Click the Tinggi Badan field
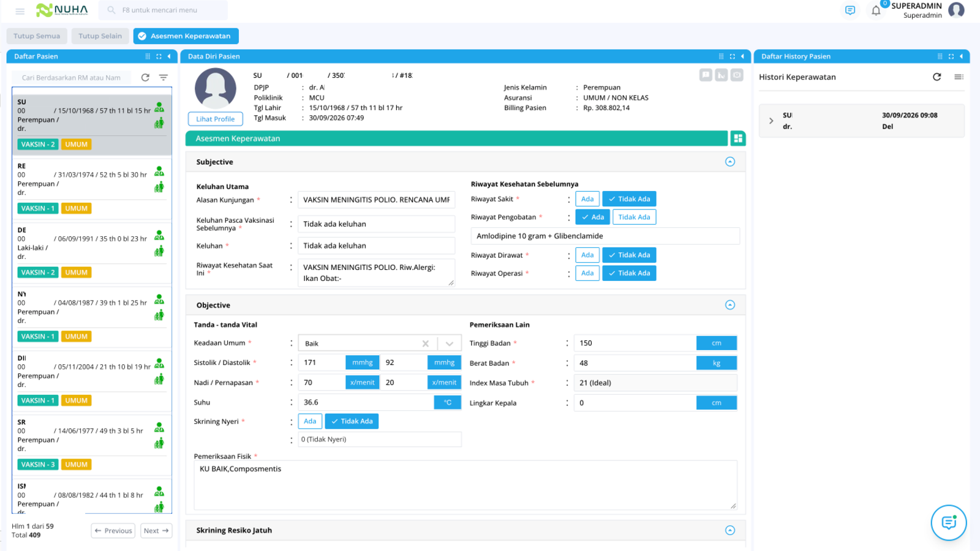 point(635,343)
